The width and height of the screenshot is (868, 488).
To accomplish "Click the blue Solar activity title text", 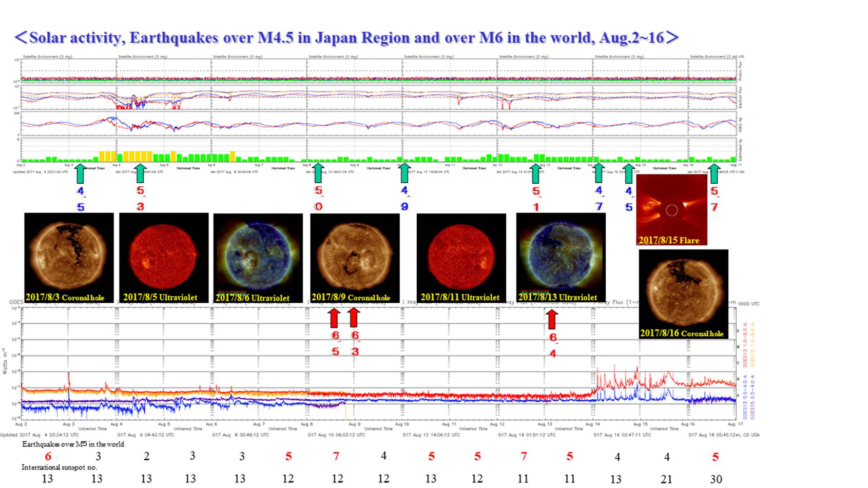I will point(346,38).
